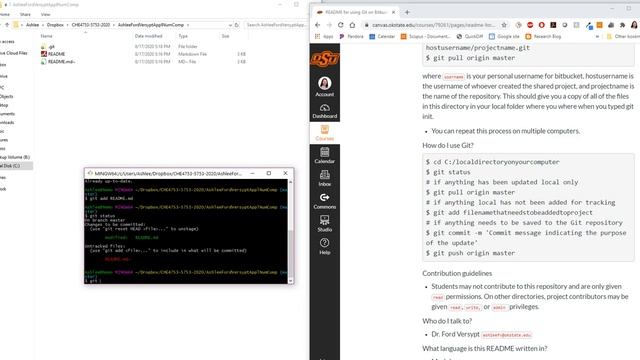
Task: Open Pandora bookmark
Action: 351,36
